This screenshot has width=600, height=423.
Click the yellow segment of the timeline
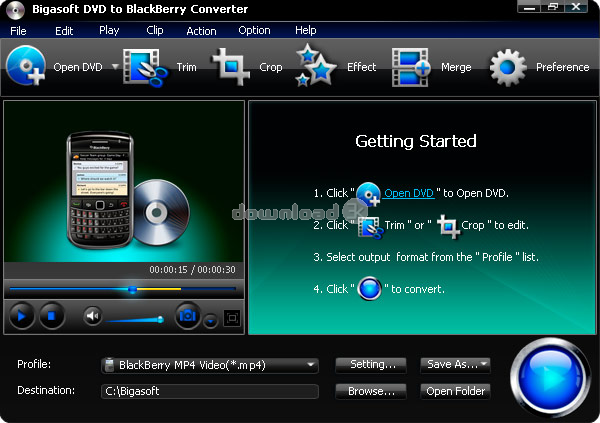pyautogui.click(x=159, y=289)
